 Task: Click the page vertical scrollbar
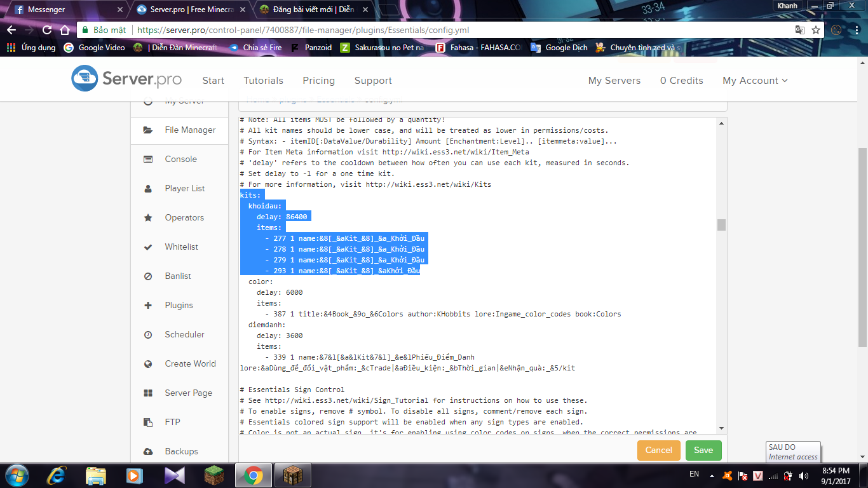click(862, 248)
